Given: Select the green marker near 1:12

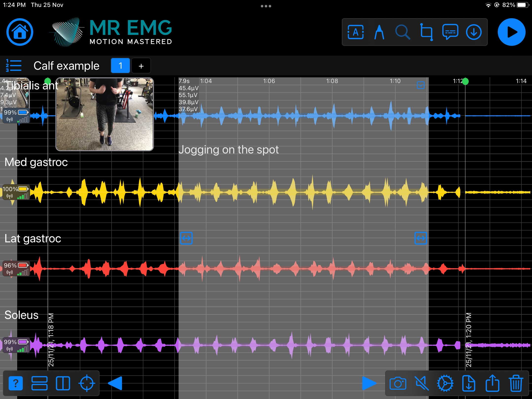Looking at the screenshot, I should click(465, 81).
